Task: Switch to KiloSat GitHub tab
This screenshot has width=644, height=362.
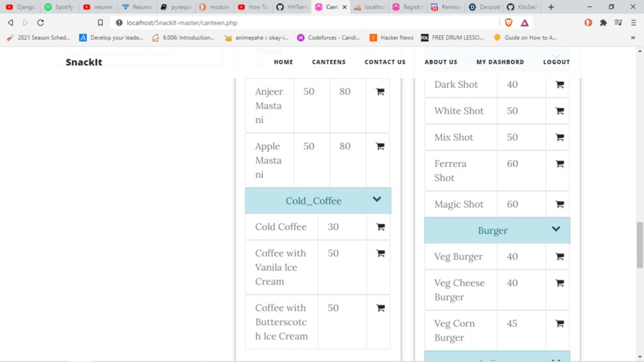Action: (x=523, y=7)
